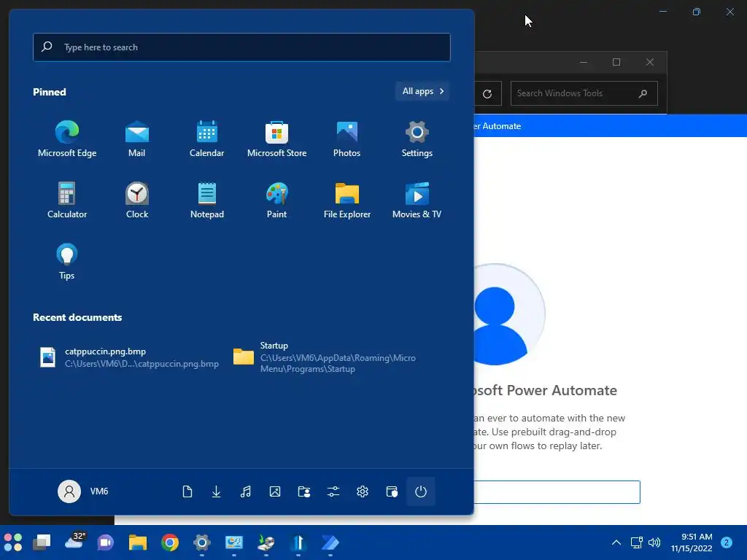Open the notification badge showing 2
The image size is (747, 560).
coord(727,542)
